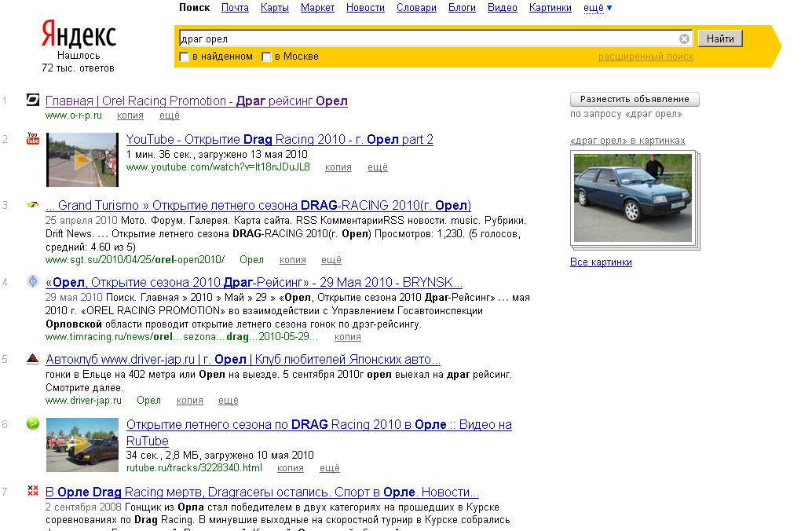Open blue car image thumbnail
This screenshot has height=531, width=812.
coord(633,198)
